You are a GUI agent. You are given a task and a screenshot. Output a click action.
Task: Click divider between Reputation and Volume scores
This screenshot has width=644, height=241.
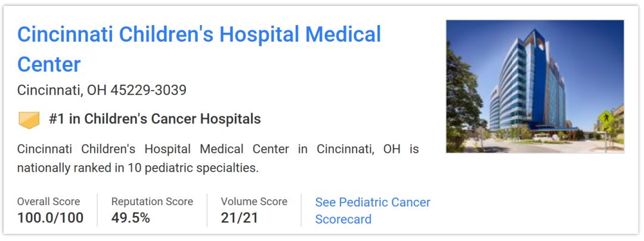point(207,210)
